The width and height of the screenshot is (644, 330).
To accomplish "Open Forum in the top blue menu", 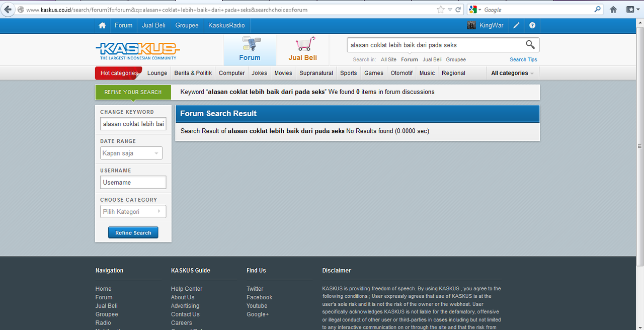I will (123, 25).
